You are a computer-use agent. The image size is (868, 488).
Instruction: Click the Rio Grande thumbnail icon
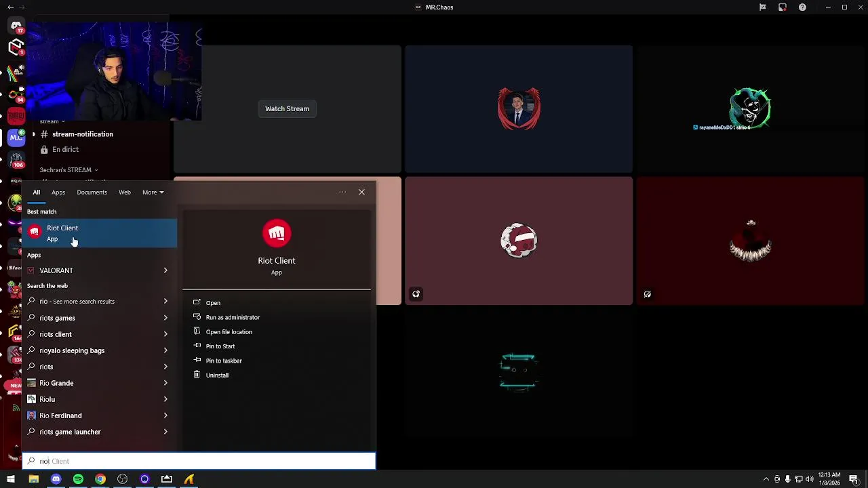31,383
